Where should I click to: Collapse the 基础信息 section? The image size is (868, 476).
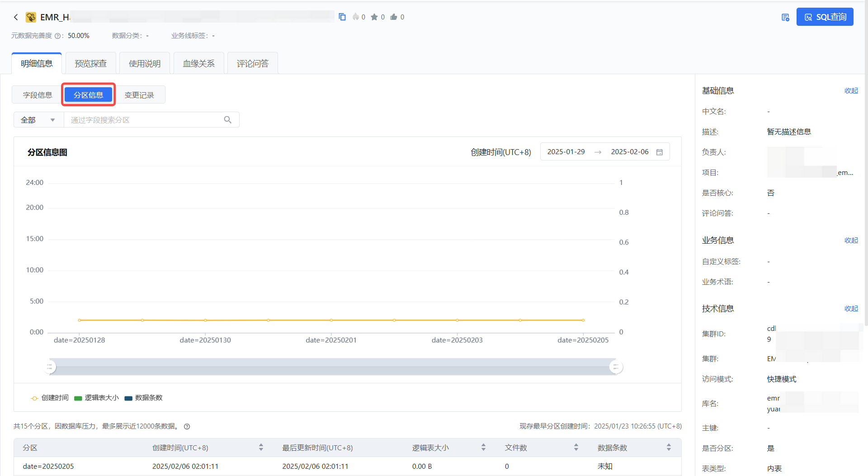[851, 91]
